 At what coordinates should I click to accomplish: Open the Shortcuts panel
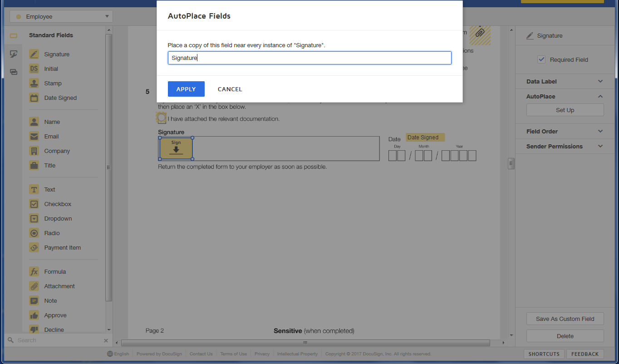tap(544, 354)
